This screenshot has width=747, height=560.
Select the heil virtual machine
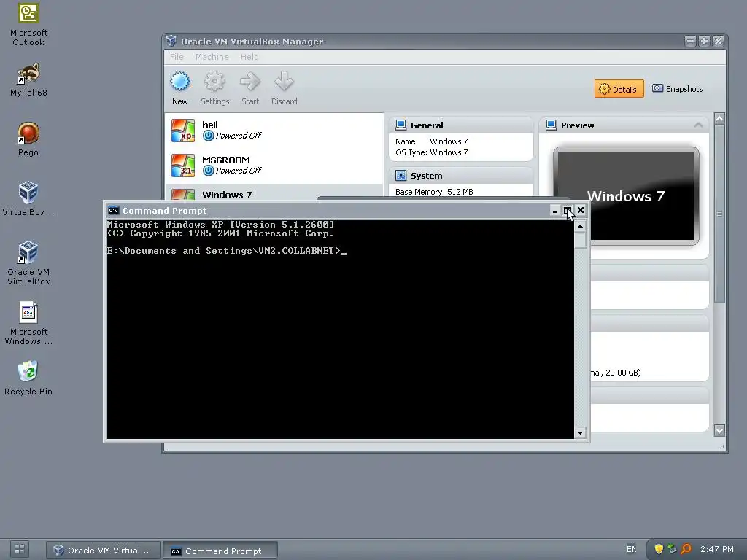(274, 131)
